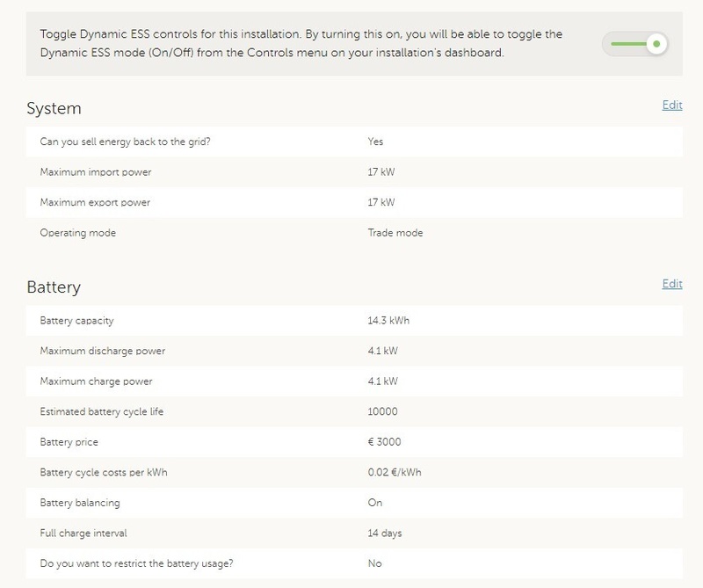Click the Operating mode label
This screenshot has height=588, width=703.
tap(78, 234)
